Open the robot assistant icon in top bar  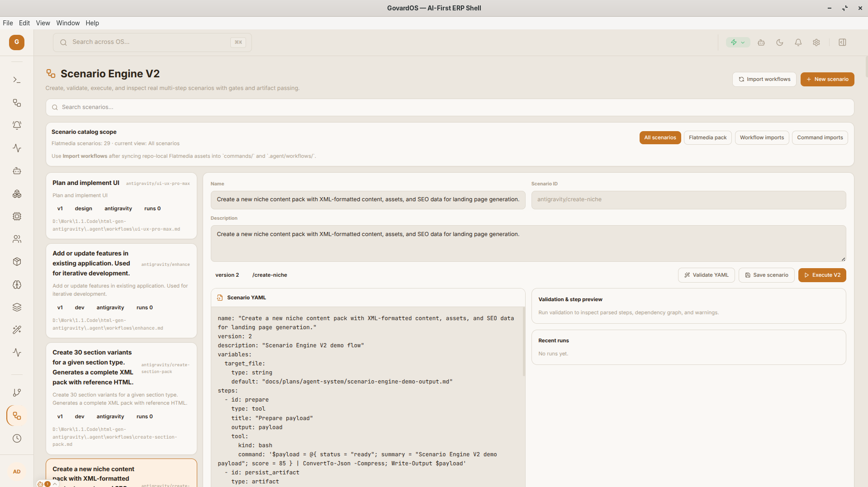(x=761, y=43)
